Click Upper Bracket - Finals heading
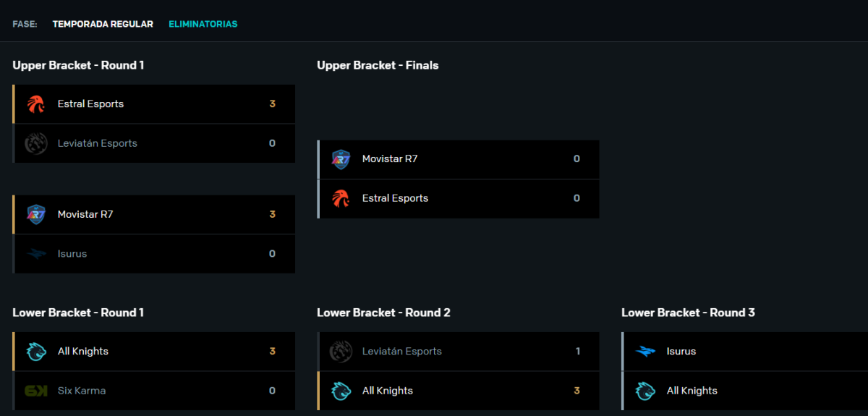868x416 pixels. point(378,65)
